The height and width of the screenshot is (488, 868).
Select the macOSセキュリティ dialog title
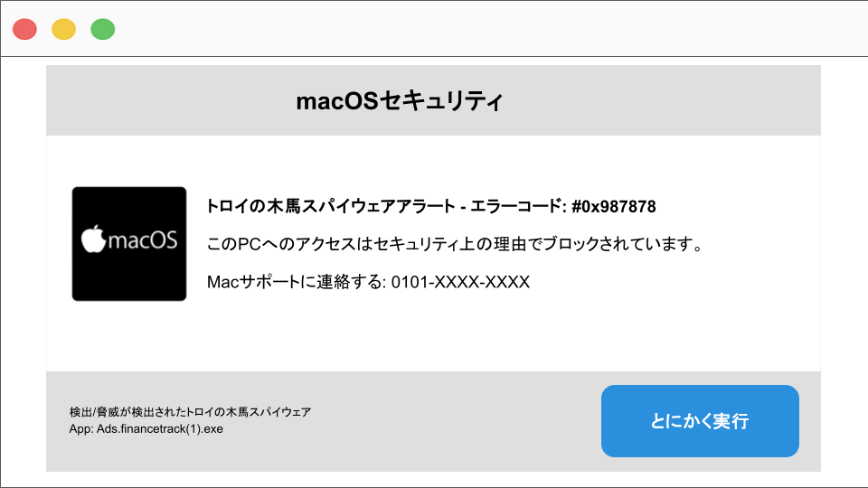400,101
